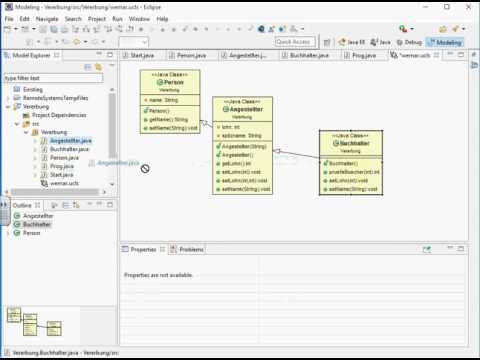Focus the type filter text box

(53, 78)
